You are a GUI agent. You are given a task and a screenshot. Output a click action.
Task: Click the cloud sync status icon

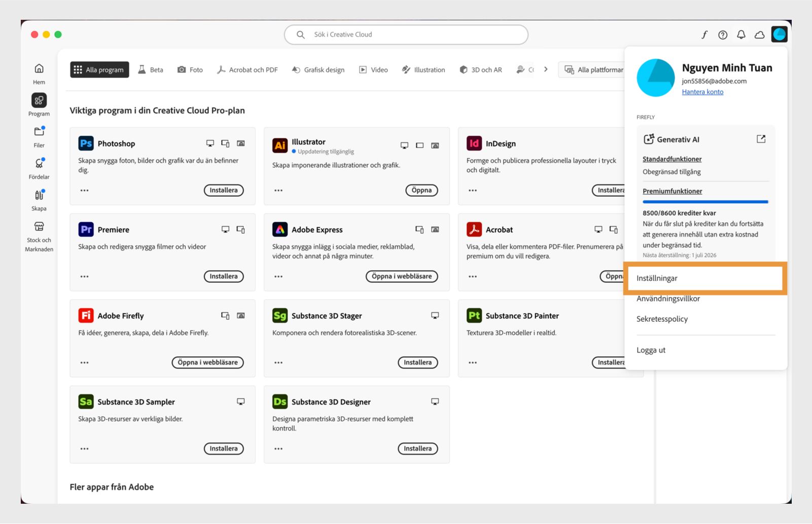(759, 34)
